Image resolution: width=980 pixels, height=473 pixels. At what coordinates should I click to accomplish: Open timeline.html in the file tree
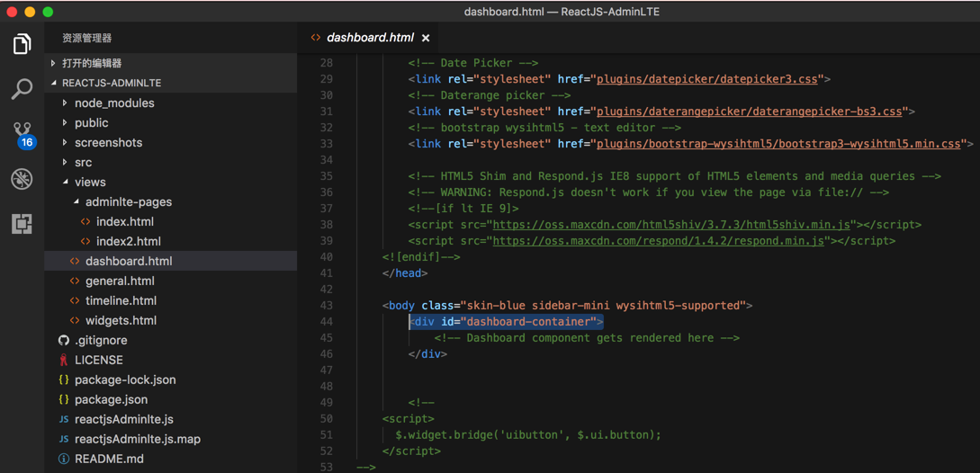click(121, 301)
